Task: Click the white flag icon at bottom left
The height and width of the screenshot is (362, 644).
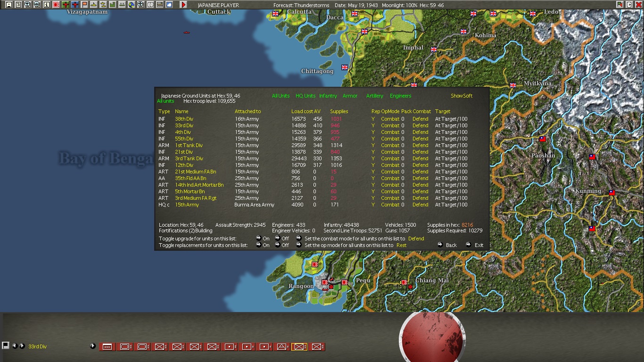Action: 6,346
